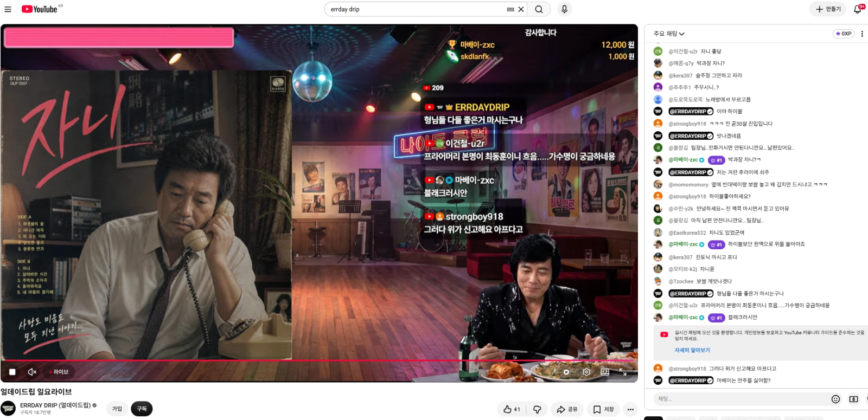
Task: Open Super Chat dollar icon
Action: (x=853, y=399)
